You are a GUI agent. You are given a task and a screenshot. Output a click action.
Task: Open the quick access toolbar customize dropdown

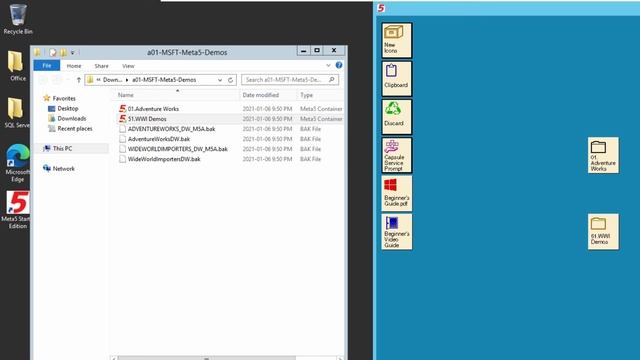tap(73, 52)
